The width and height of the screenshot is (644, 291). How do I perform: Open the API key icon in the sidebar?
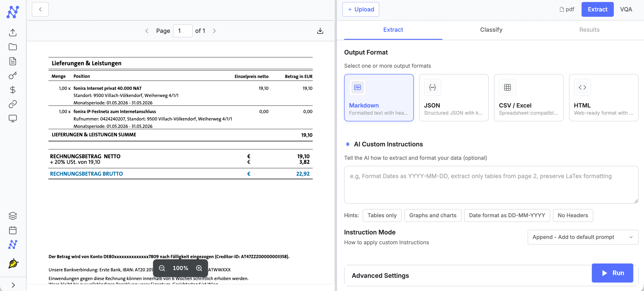pos(13,76)
